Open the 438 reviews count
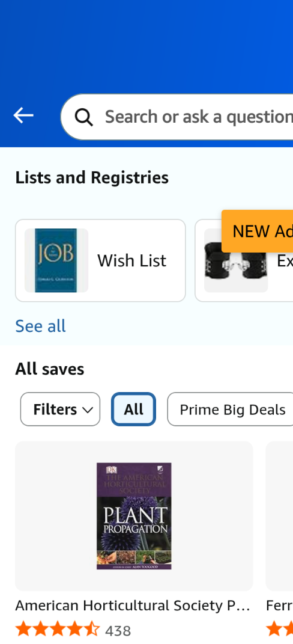 coord(118,630)
